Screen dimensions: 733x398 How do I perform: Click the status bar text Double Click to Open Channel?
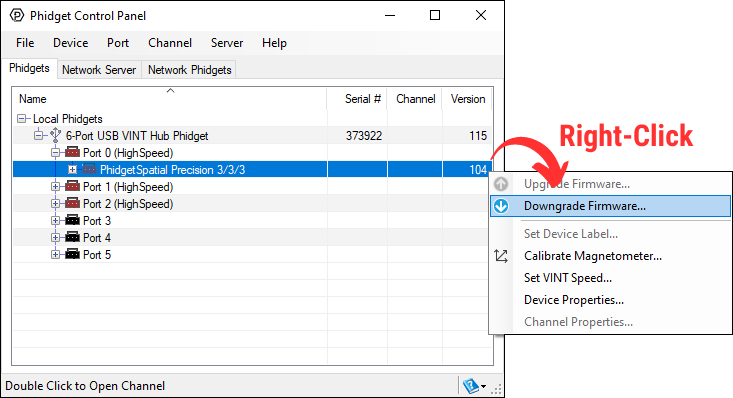(85, 386)
